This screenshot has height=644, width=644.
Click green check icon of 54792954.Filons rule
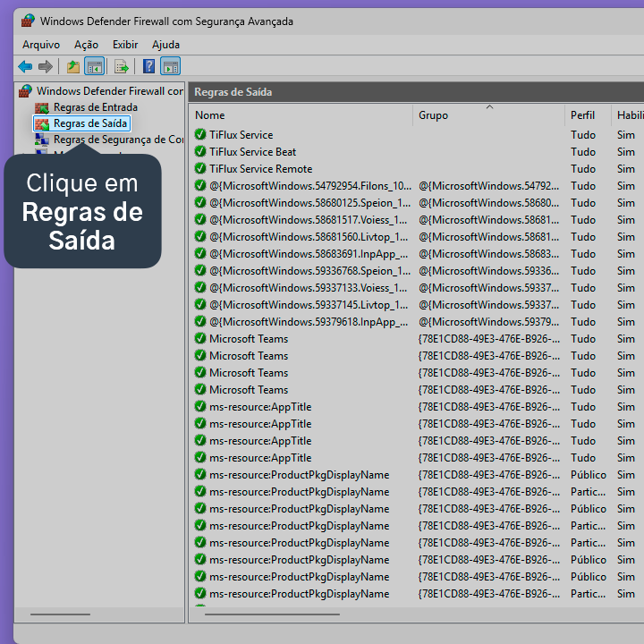point(200,186)
